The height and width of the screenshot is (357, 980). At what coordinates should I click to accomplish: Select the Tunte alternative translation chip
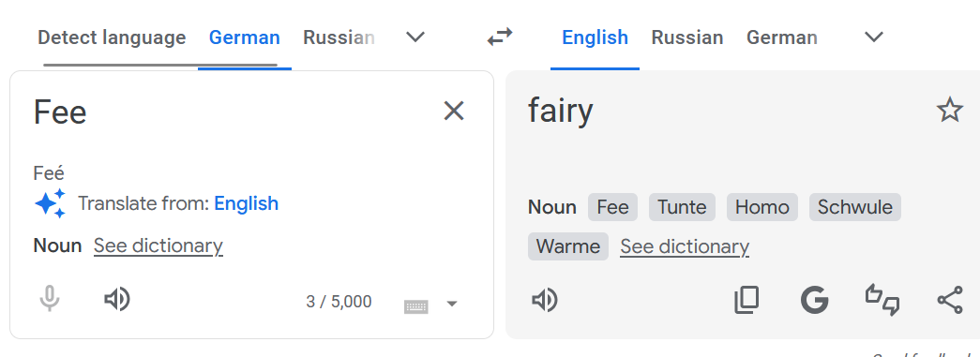(x=682, y=207)
